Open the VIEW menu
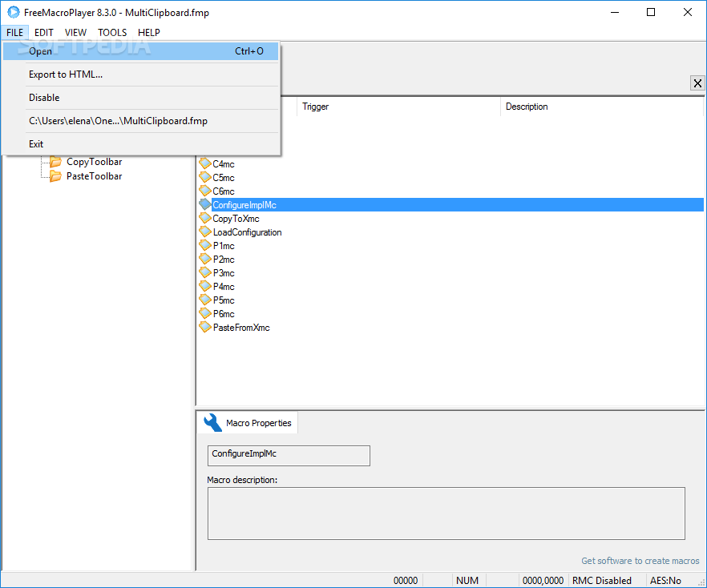This screenshot has width=707, height=588. 75,32
